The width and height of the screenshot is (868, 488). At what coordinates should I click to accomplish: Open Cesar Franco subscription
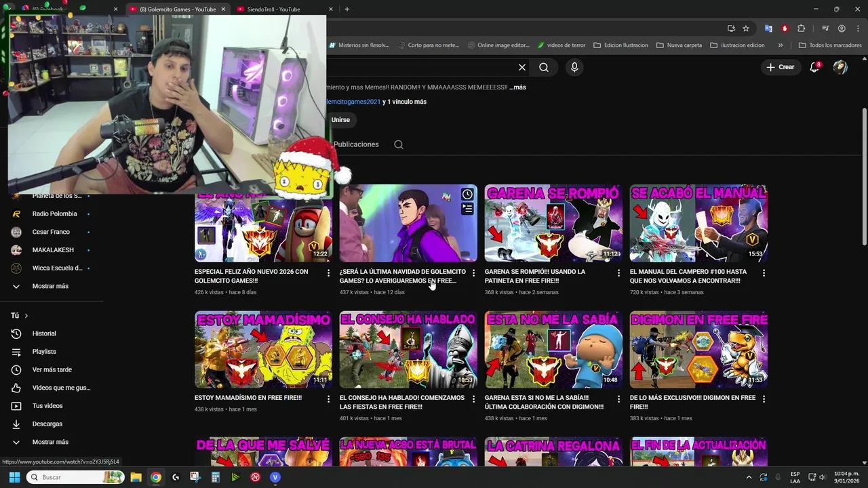[51, 232]
